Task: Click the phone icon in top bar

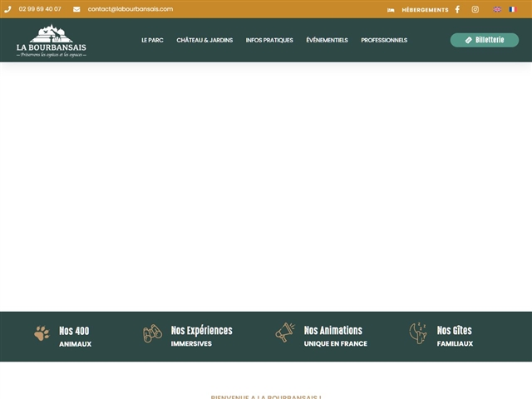Action: tap(7, 9)
